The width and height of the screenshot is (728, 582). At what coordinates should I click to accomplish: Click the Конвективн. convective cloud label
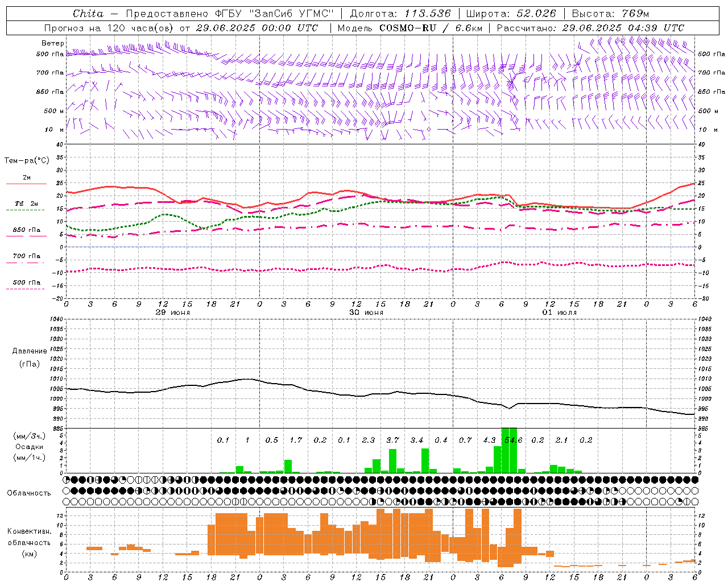[29, 531]
